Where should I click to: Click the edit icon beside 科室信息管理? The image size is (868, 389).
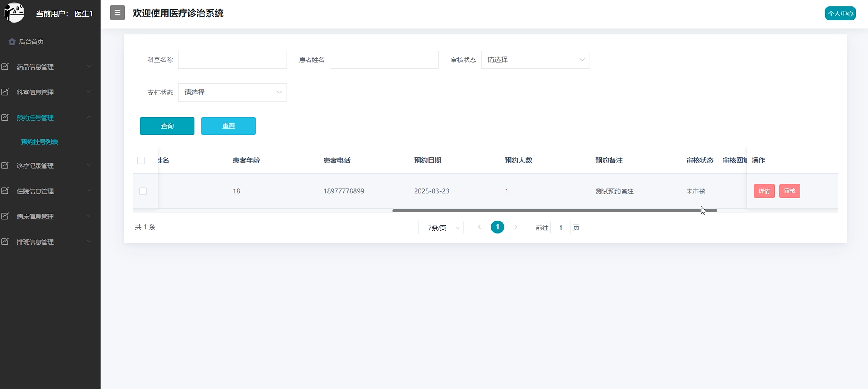(5, 92)
